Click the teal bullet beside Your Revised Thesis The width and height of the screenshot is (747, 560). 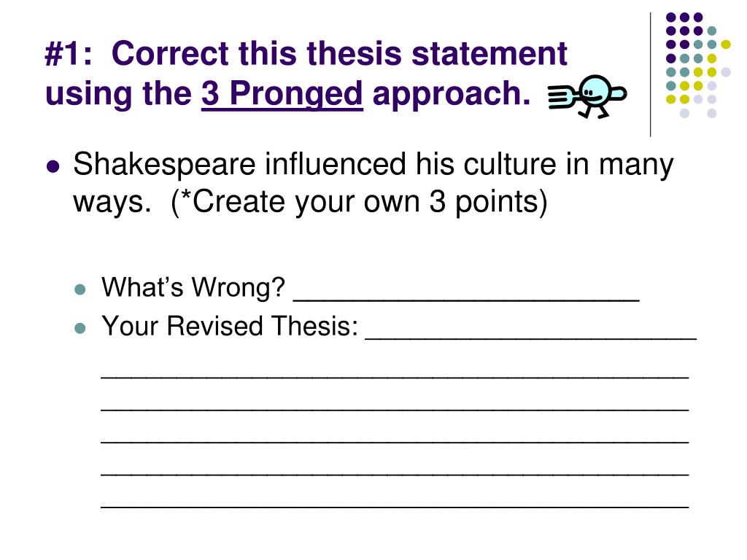pos(80,327)
